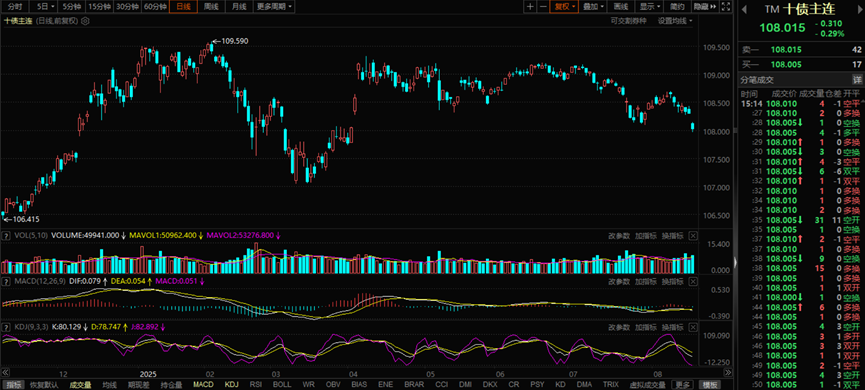This screenshot has width=865, height=390.
Task: Click 恢复默认 in the indicator bar
Action: point(44,384)
